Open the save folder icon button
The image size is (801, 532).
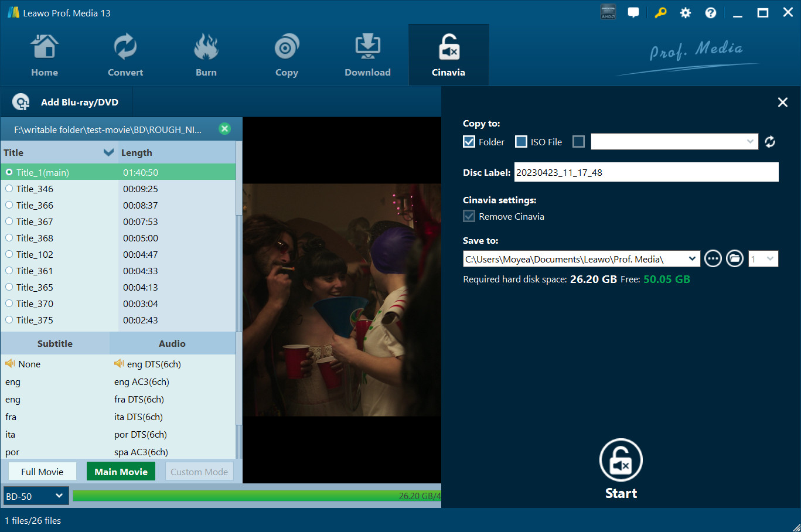(x=735, y=258)
